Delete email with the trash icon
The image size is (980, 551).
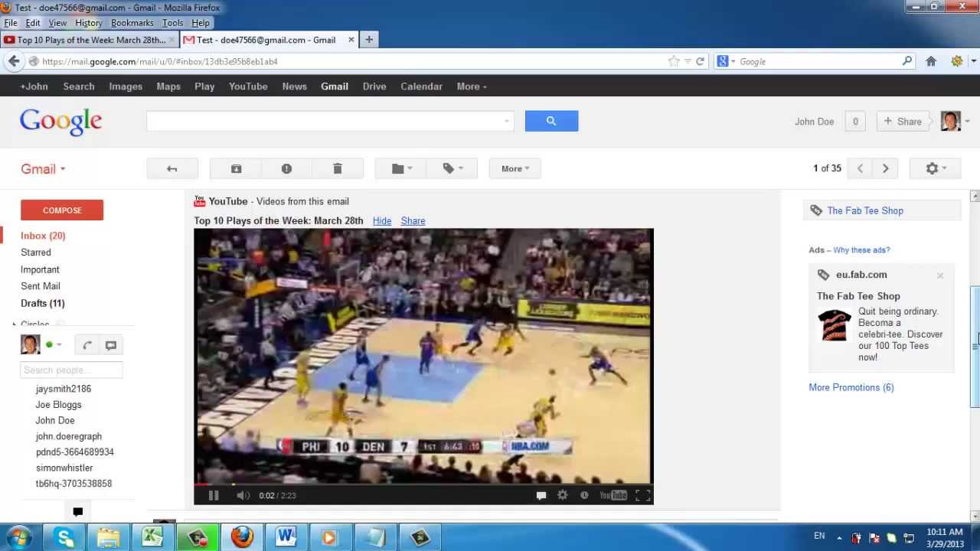pos(338,168)
